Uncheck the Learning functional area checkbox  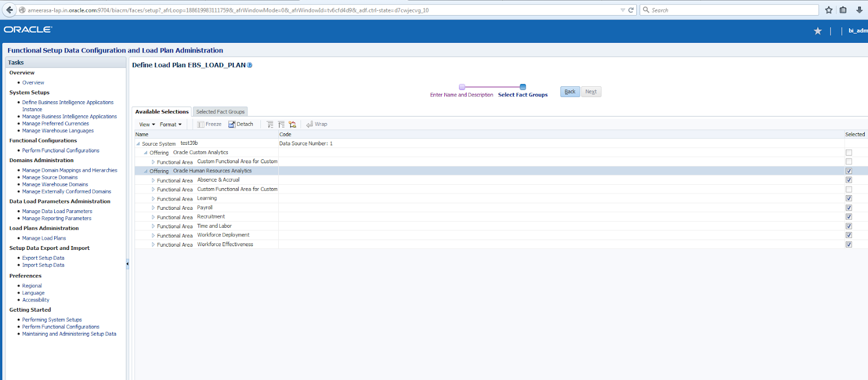(849, 198)
